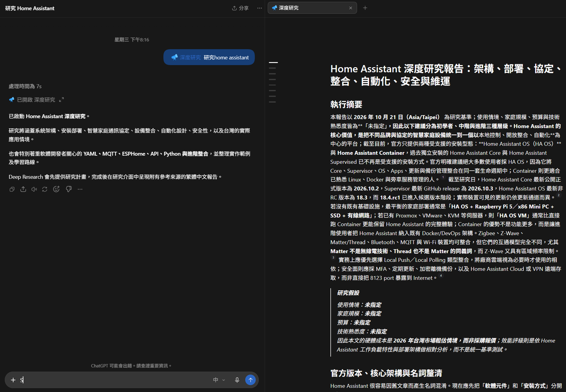Open a new tab with the plus button

pyautogui.click(x=365, y=8)
